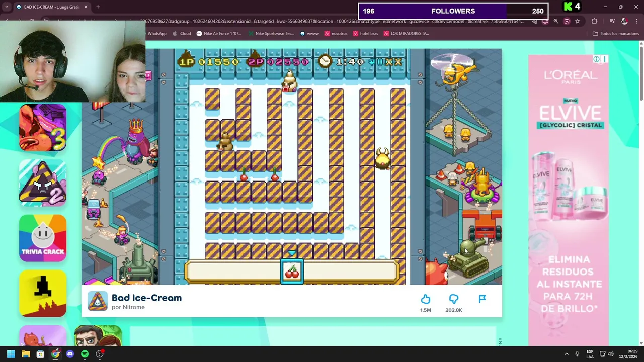644x362 pixels.
Task: Open the Nike Sportswear Tec bookmark
Action: [x=271, y=34]
